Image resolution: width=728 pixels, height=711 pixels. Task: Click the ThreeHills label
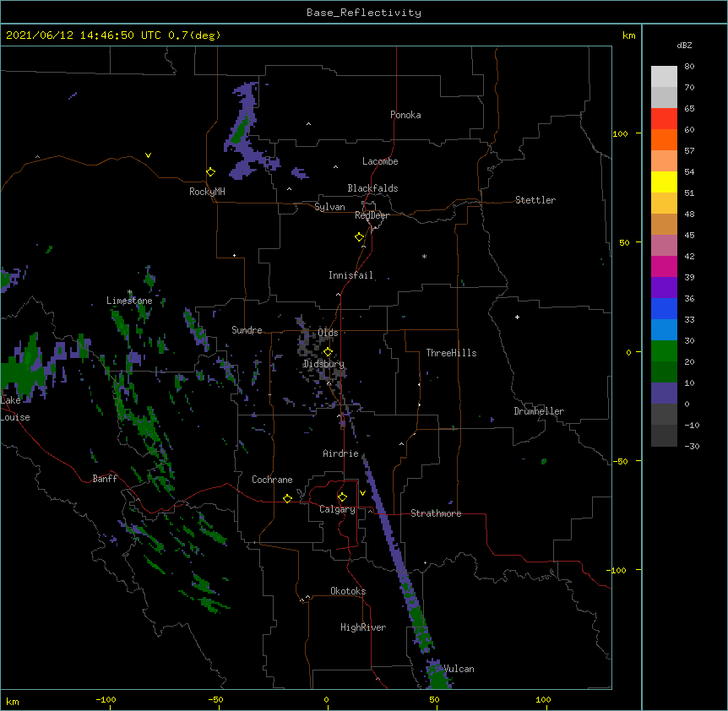451,353
